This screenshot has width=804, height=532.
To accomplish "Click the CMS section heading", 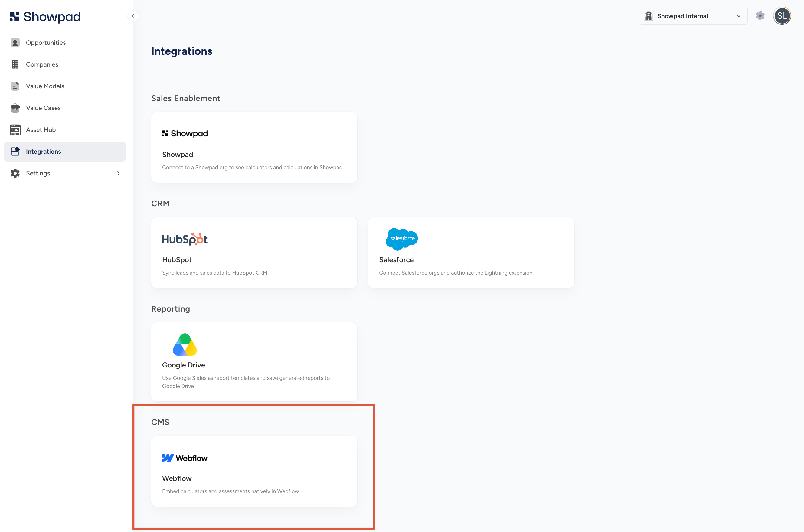I will coord(160,422).
